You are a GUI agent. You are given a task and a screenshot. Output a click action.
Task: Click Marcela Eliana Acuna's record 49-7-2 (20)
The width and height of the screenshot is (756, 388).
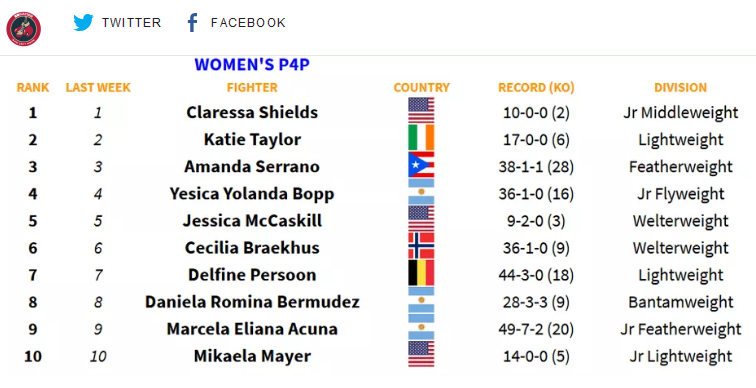pyautogui.click(x=536, y=329)
